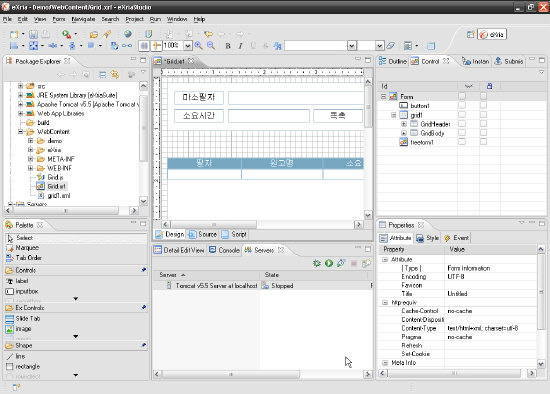Switch to the Script tab in the editor
Screen dimensions: 550x394
pyautogui.click(x=234, y=234)
